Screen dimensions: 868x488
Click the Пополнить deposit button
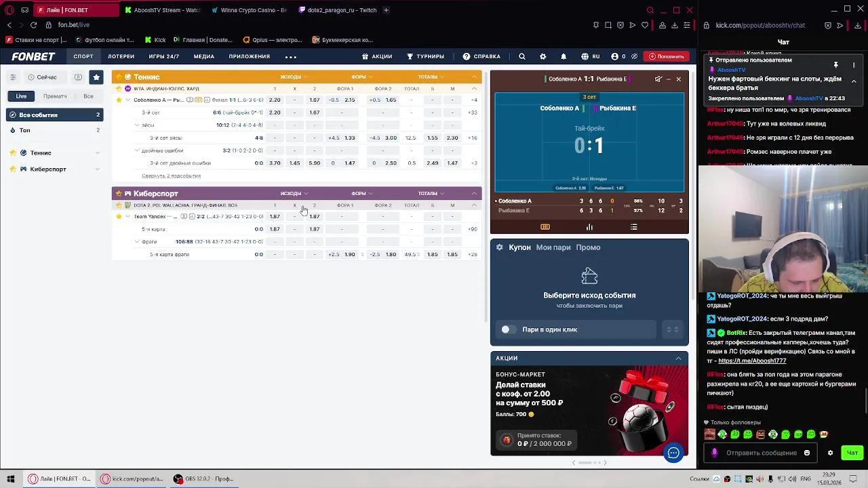point(666,56)
